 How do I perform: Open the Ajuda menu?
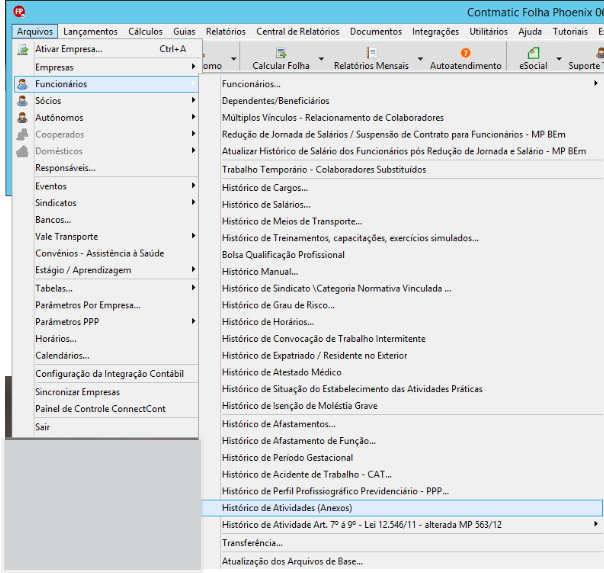pyautogui.click(x=530, y=32)
